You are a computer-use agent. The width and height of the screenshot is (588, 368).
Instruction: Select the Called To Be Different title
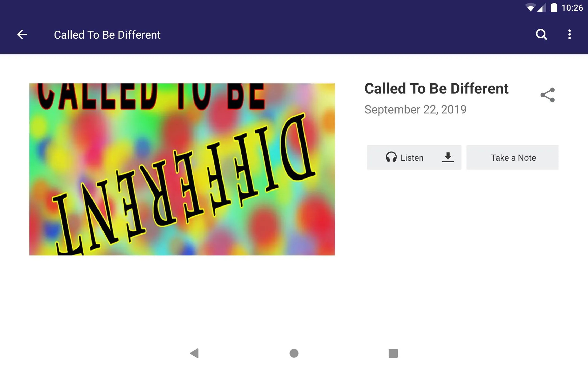(436, 89)
